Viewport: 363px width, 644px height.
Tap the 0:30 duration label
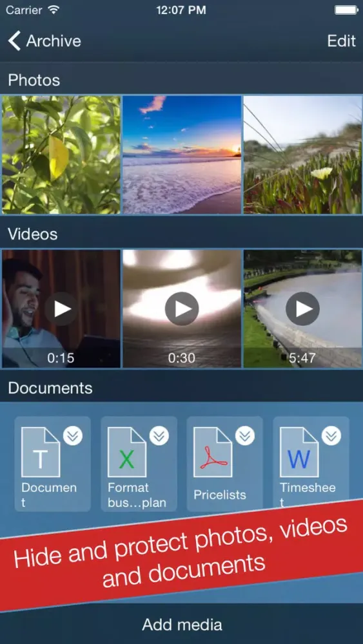click(181, 358)
